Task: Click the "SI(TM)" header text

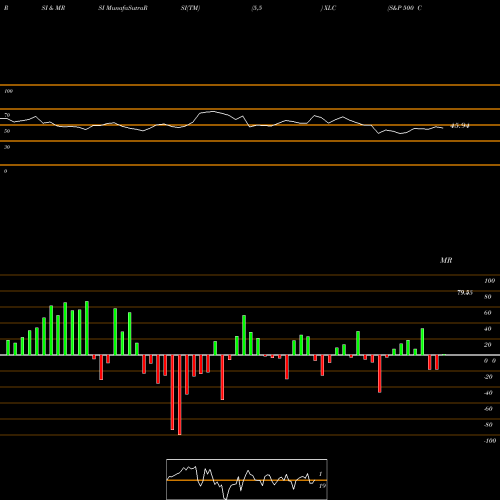Action: 190,8
